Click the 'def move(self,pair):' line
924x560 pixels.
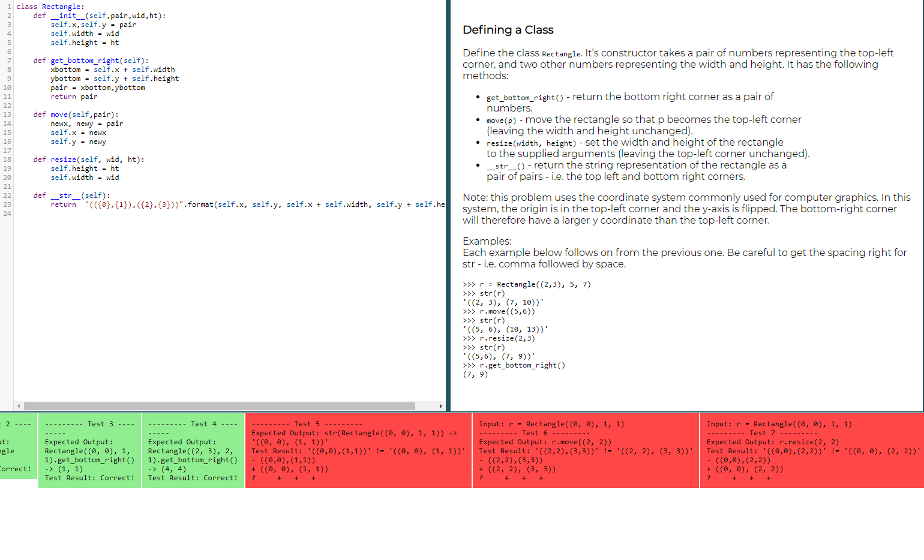click(x=76, y=115)
